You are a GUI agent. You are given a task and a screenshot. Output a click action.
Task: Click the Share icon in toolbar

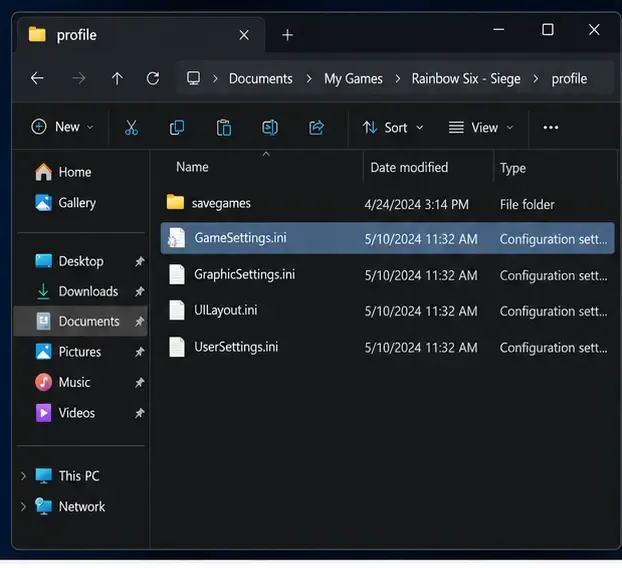(x=317, y=128)
